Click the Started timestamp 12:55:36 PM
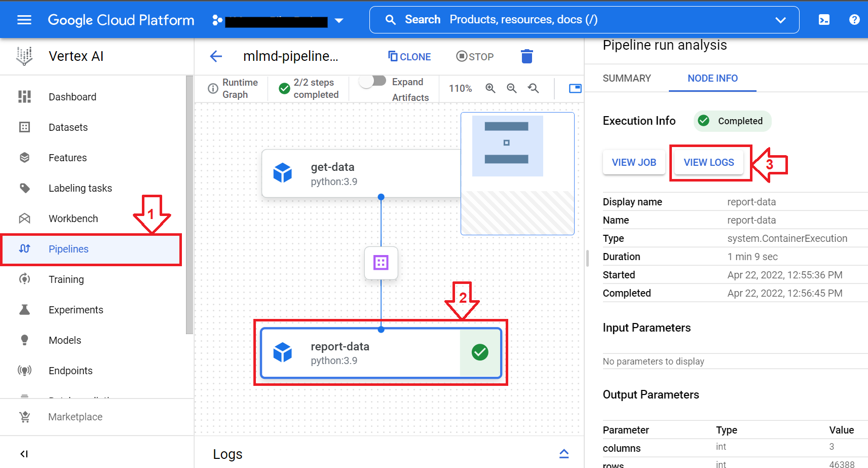868x468 pixels. tap(785, 275)
